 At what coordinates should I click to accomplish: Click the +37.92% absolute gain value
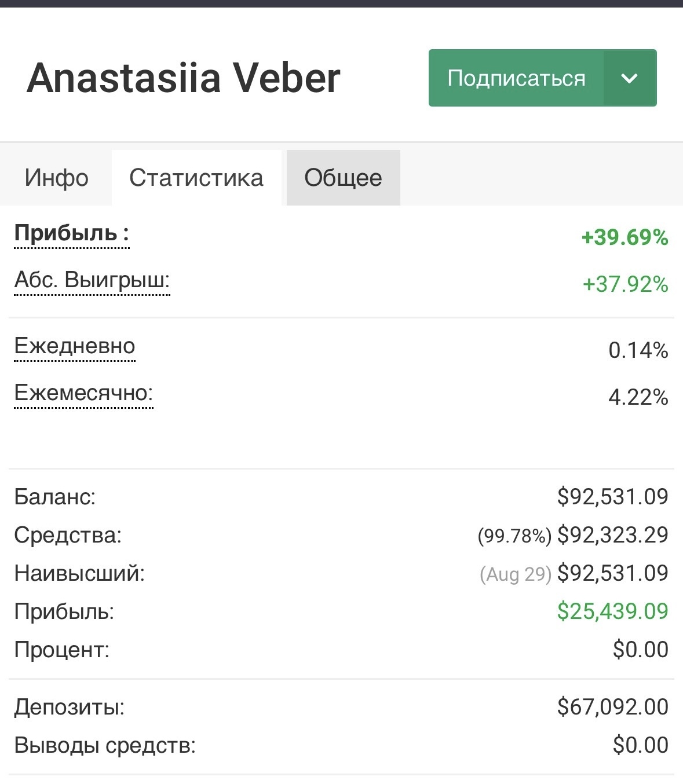click(625, 284)
